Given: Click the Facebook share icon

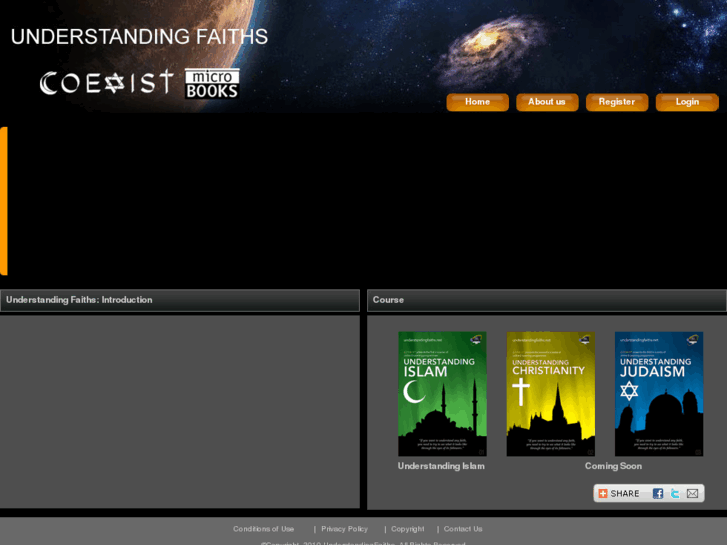Looking at the screenshot, I should [x=657, y=494].
